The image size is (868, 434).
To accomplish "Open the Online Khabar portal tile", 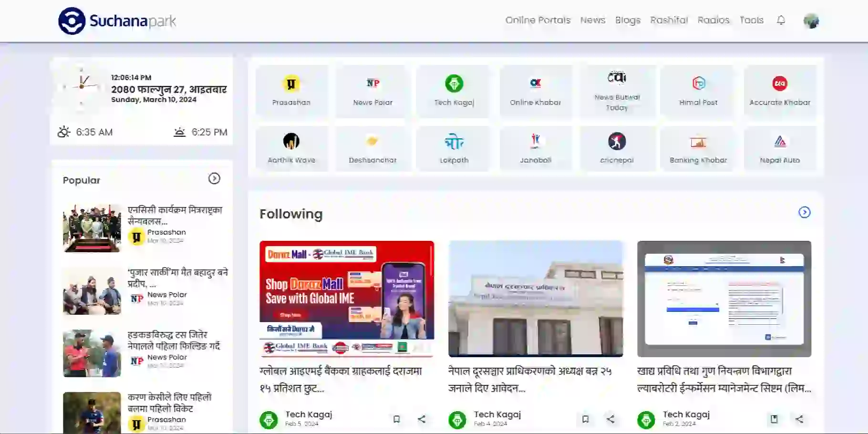I will [535, 91].
